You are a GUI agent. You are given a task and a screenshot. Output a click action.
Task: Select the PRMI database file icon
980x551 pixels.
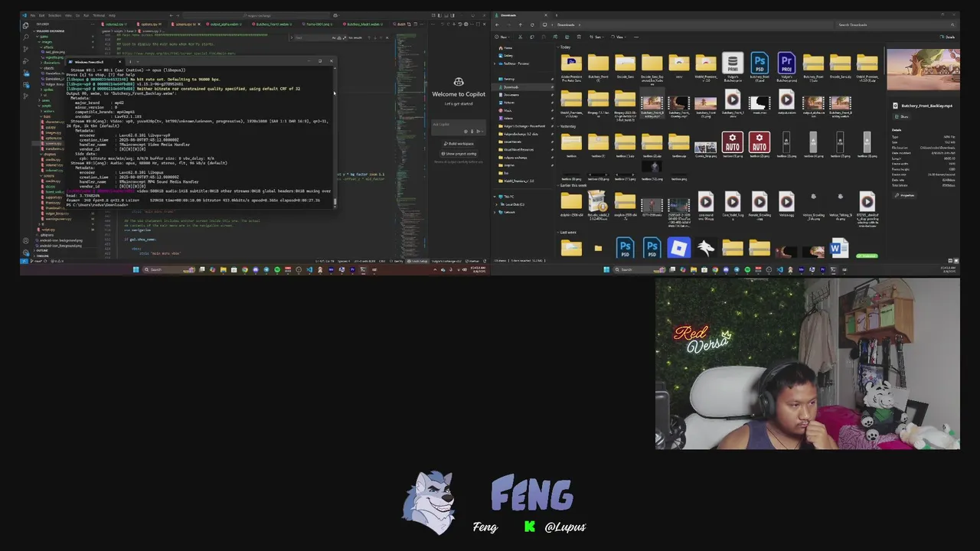(x=733, y=66)
